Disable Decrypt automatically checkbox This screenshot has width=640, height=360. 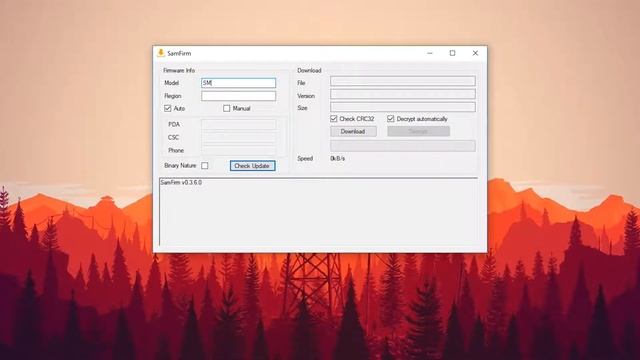pos(391,119)
